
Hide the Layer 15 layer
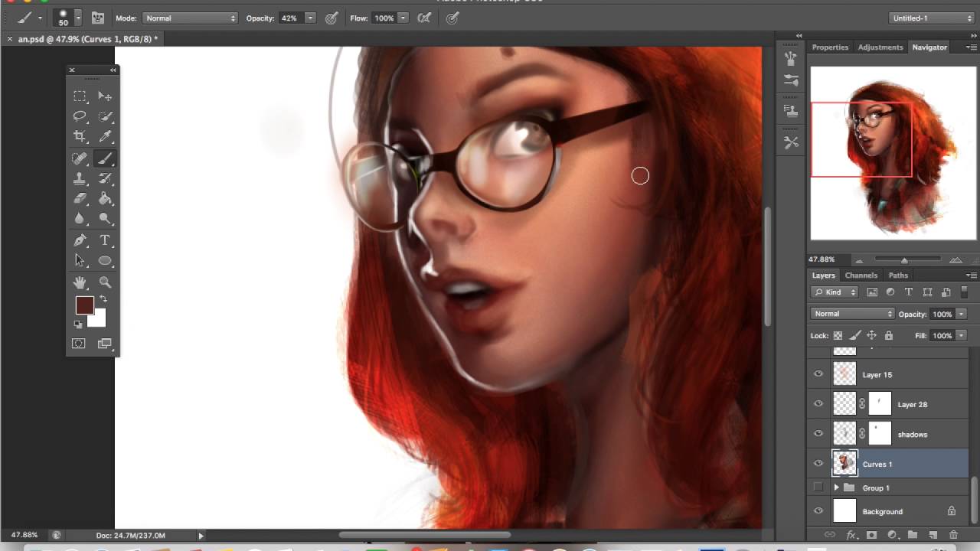(818, 374)
